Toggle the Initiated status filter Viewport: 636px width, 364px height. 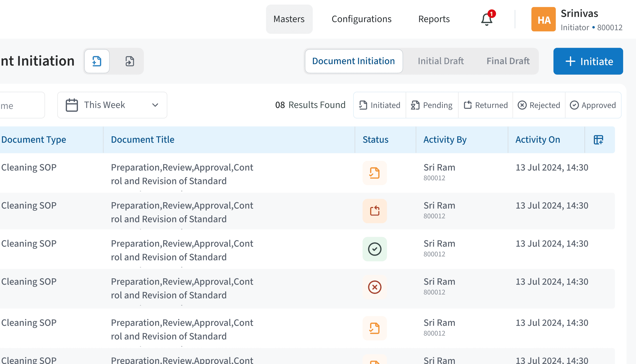380,105
